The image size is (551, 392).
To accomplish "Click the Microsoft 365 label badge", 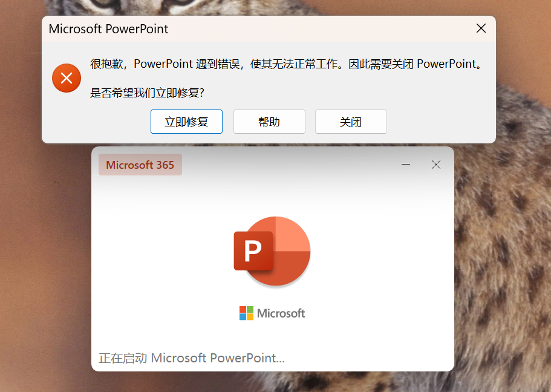I will click(140, 165).
